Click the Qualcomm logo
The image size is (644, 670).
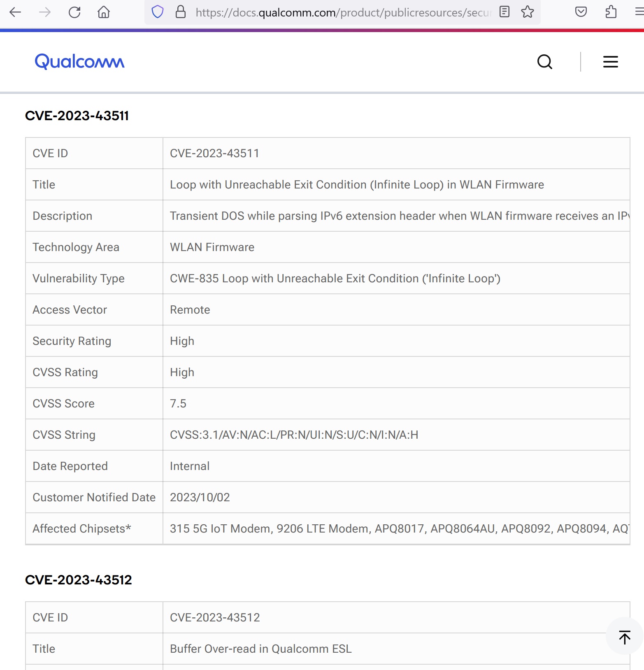point(79,62)
